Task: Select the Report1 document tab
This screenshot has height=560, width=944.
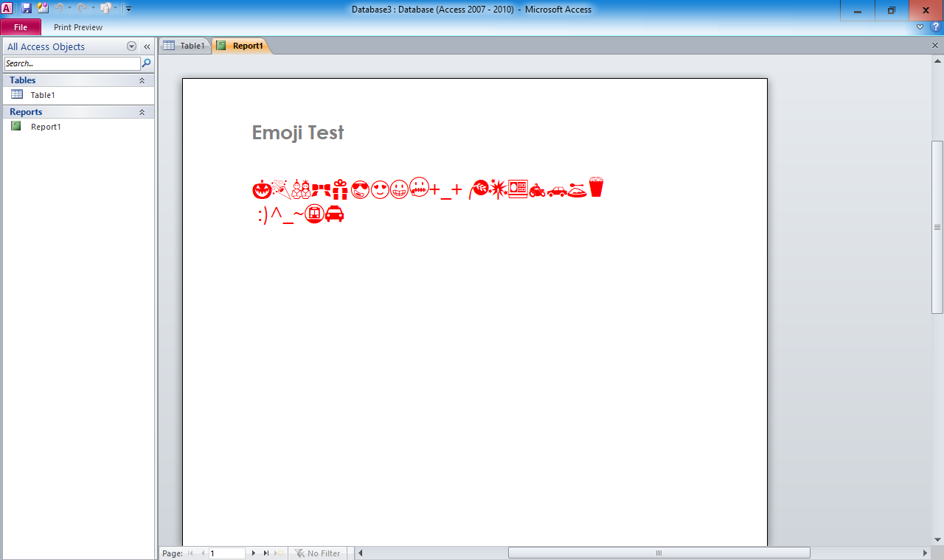Action: coord(240,46)
